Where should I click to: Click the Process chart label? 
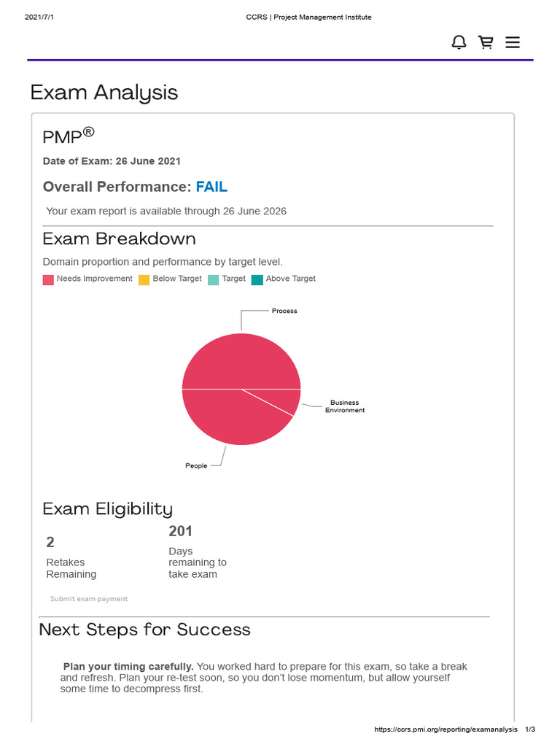tap(284, 311)
